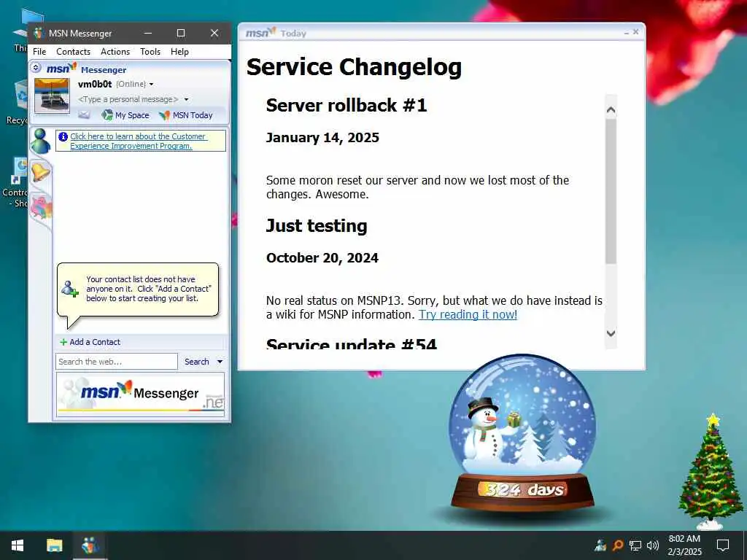This screenshot has height=560, width=747.
Task: Click the October 20, 2024 date
Action: click(322, 258)
